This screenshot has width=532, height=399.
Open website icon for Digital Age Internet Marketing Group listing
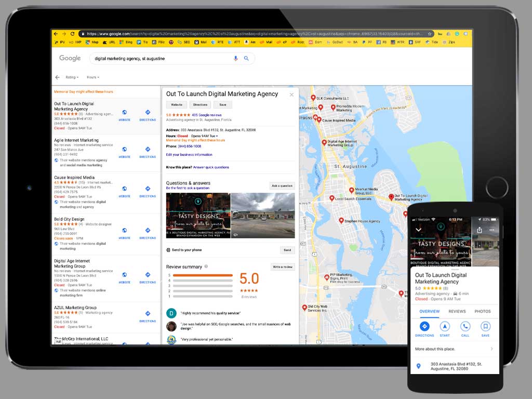tap(125, 275)
